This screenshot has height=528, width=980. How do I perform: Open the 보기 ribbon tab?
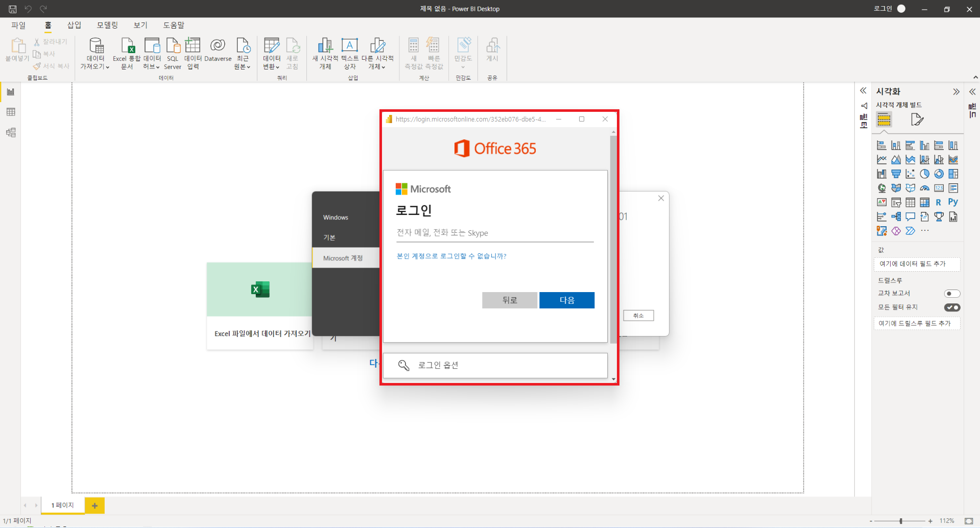(140, 25)
